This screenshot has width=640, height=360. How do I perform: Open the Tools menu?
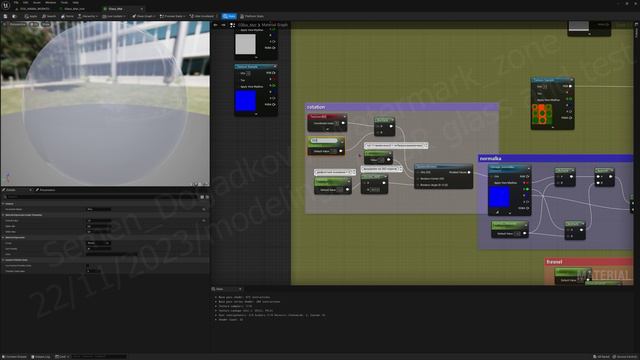click(64, 2)
